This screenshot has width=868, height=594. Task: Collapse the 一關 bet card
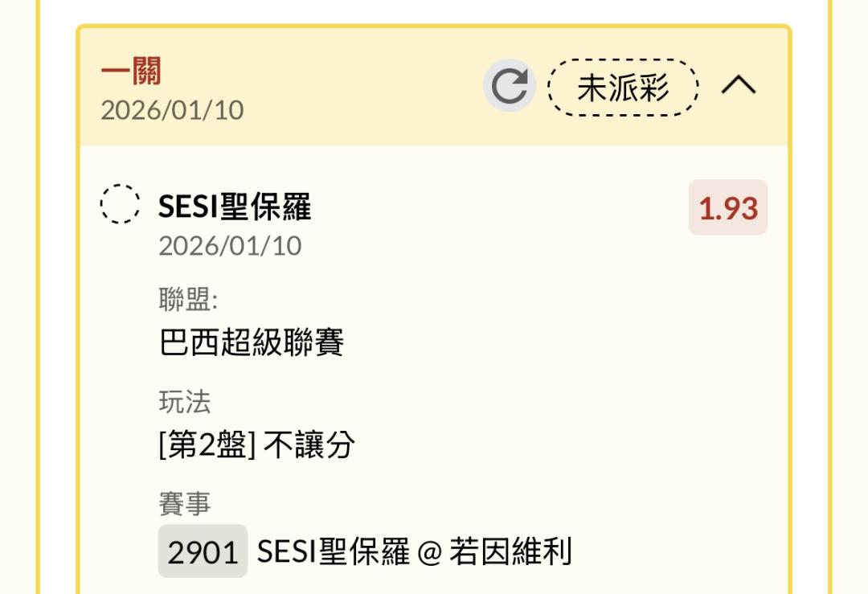click(739, 85)
